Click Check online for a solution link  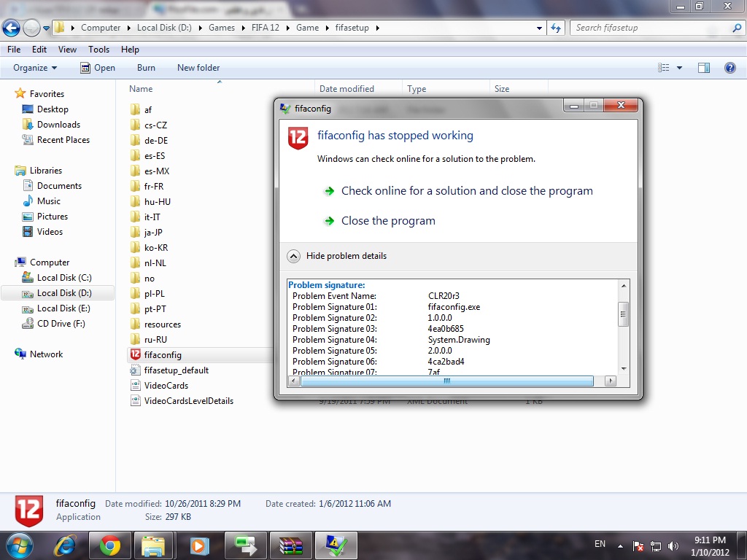pyautogui.click(x=467, y=191)
